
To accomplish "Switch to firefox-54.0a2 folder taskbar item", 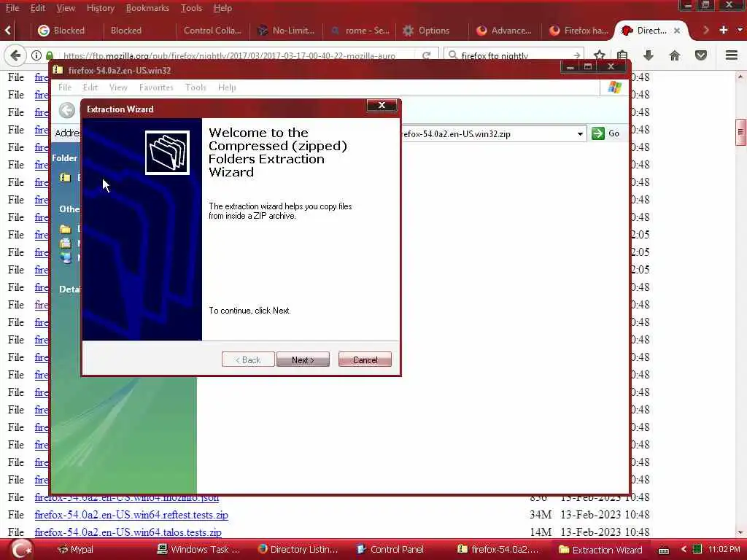I will [x=498, y=550].
